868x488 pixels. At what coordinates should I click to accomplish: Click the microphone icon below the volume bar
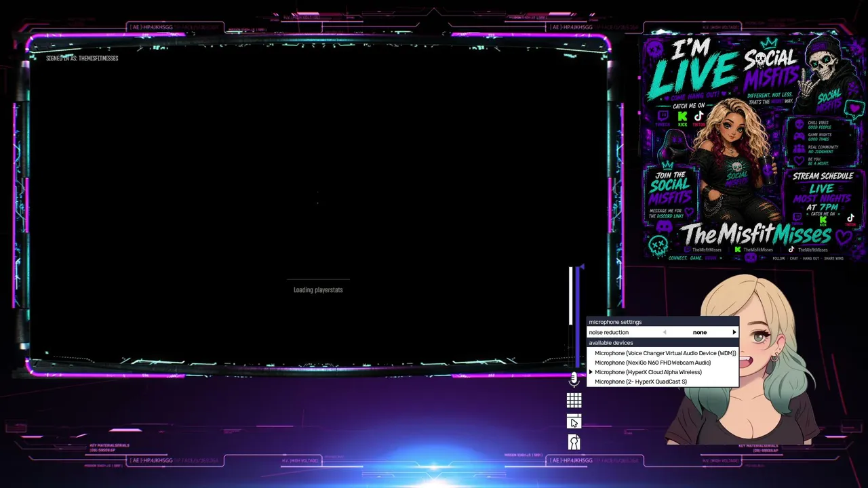574,380
